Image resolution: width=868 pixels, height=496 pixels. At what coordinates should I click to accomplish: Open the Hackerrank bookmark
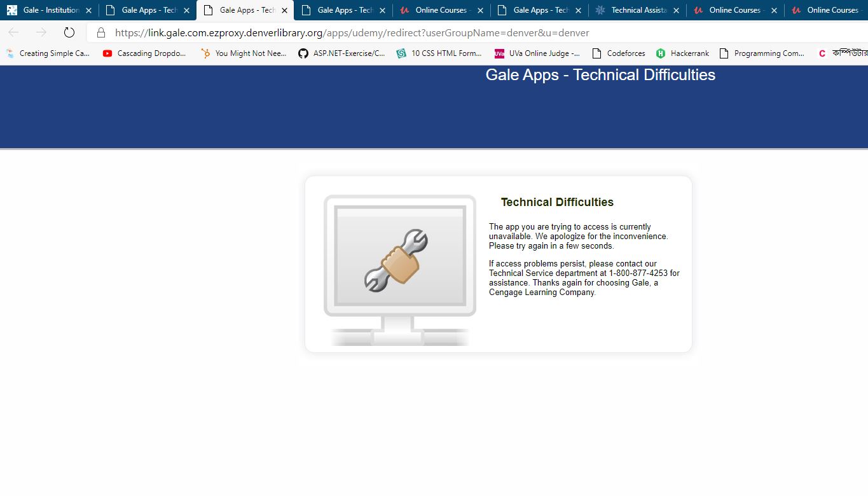[682, 53]
